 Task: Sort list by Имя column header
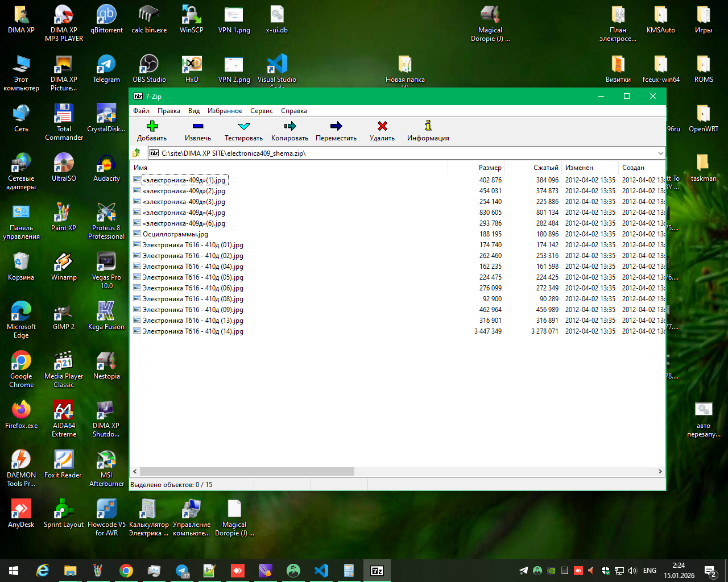(x=140, y=168)
